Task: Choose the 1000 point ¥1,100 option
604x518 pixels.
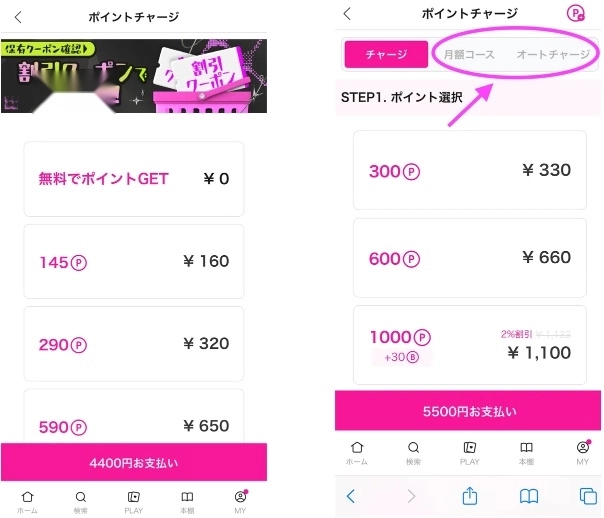Action: [x=469, y=345]
